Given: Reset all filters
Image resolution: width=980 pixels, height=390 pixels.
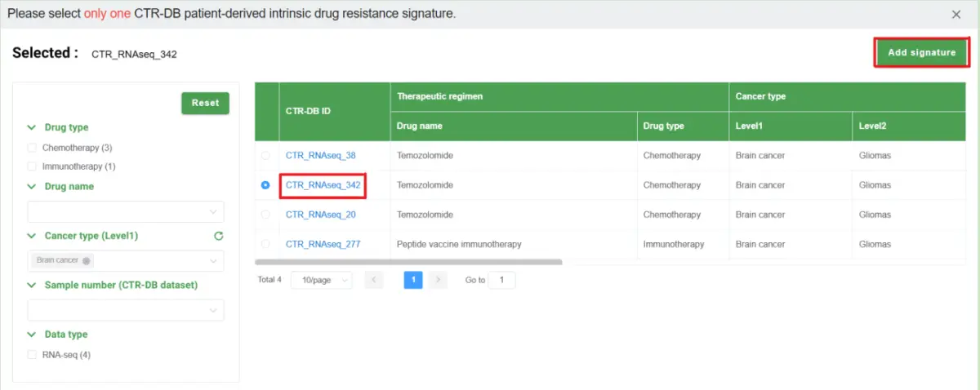Looking at the screenshot, I should pos(205,103).
